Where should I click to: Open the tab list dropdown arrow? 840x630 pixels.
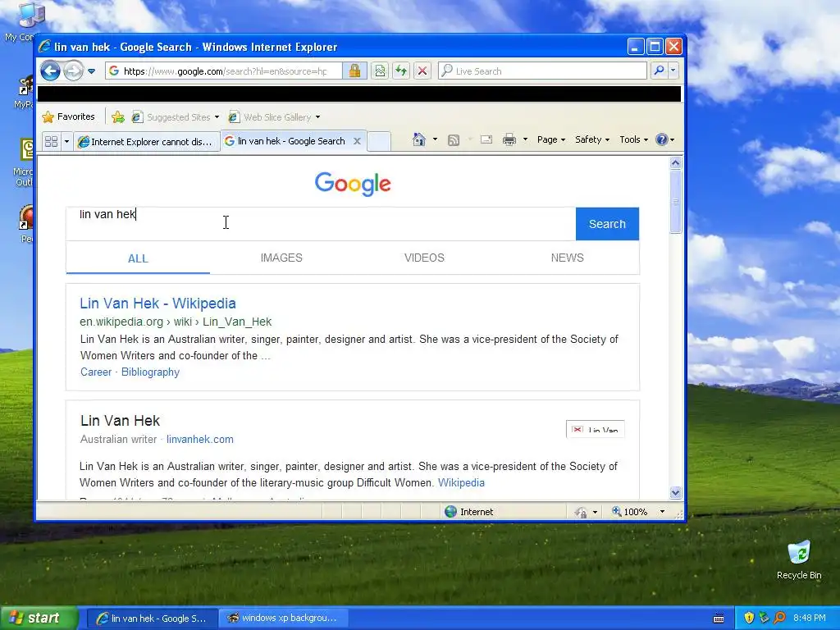tap(67, 141)
